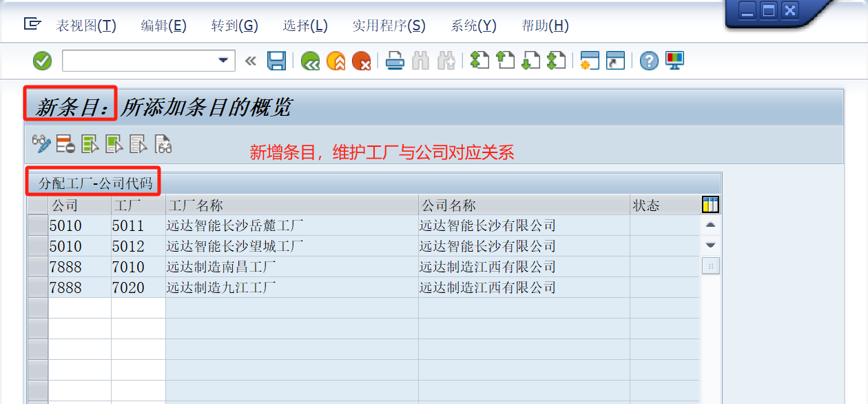Click the 工厂 column header
Viewport: 868px width, 404px height.
[x=138, y=205]
